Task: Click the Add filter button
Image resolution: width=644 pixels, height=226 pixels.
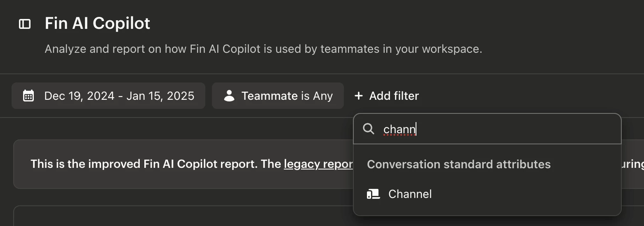Action: tap(387, 96)
